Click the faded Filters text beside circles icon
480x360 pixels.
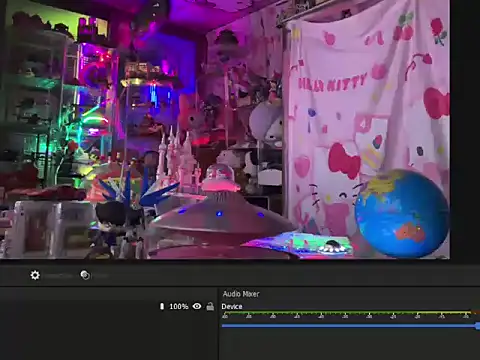[x=100, y=276]
